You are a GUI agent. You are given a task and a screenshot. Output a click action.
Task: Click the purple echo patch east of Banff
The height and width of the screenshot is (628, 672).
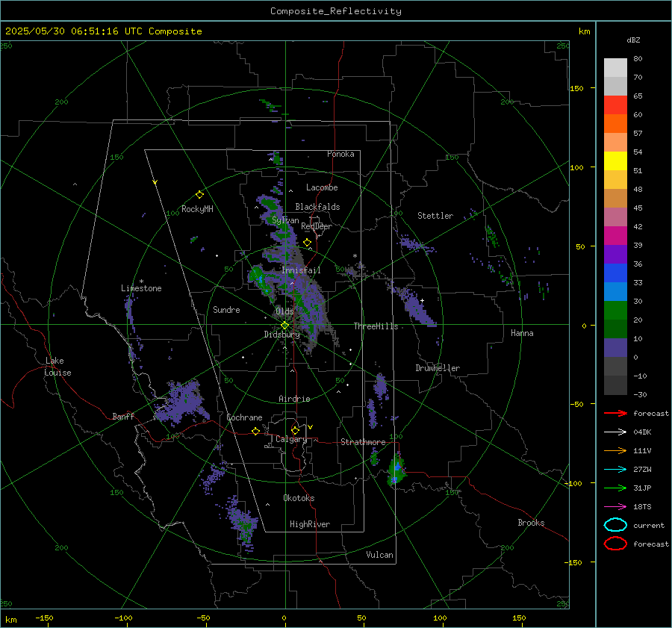coord(182,402)
